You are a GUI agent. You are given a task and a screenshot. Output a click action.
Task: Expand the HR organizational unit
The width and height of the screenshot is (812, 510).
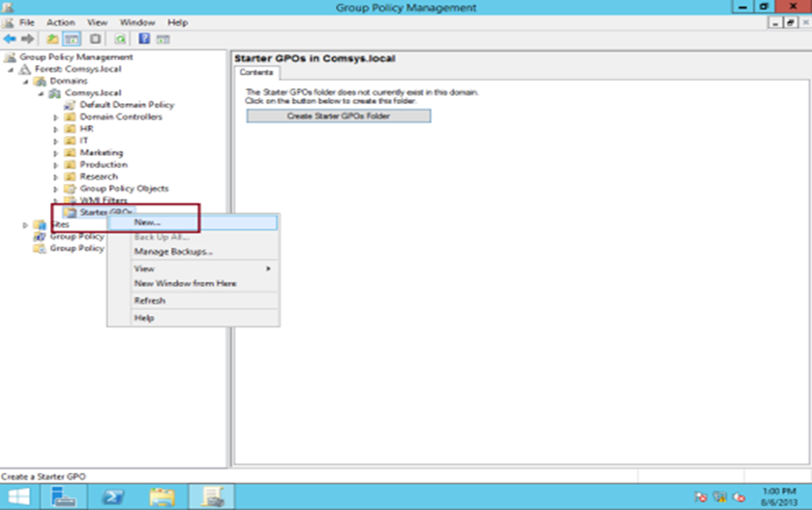(55, 129)
